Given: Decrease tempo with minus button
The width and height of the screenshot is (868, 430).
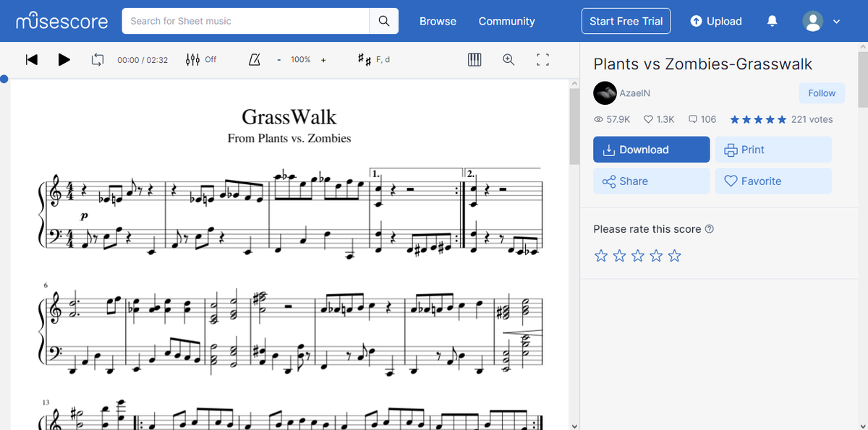Looking at the screenshot, I should (278, 60).
